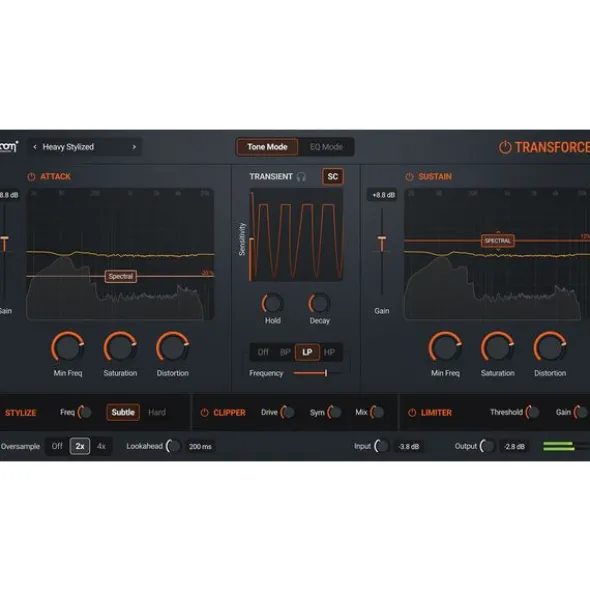Click the TRANSFORCE title text

pyautogui.click(x=552, y=147)
